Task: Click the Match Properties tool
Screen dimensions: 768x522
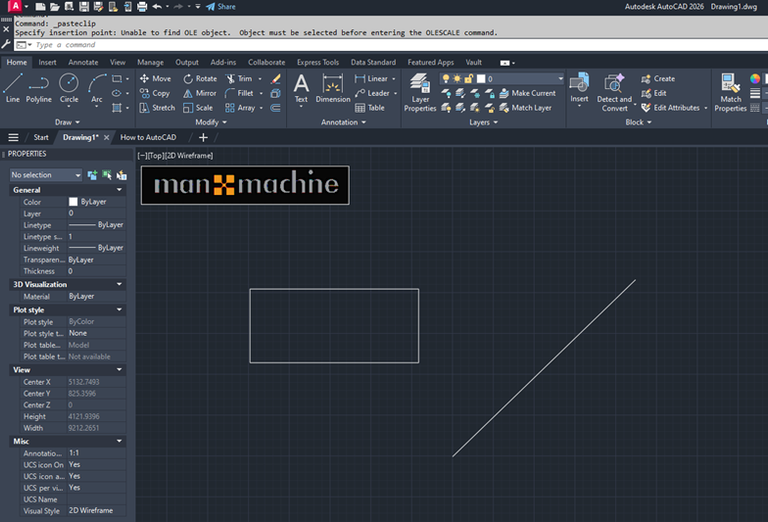Action: [x=730, y=93]
